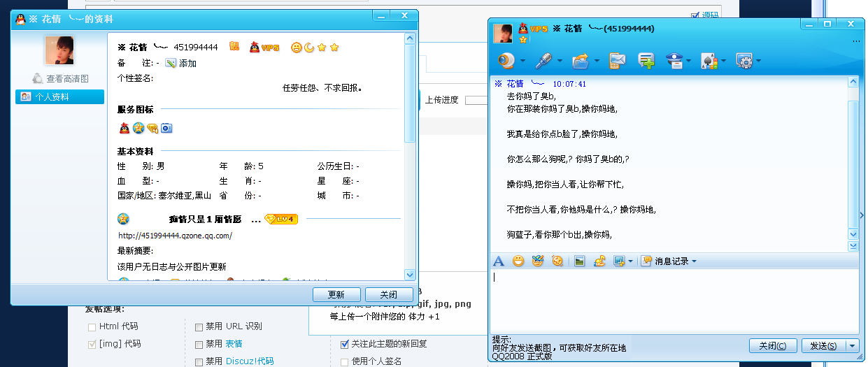This screenshot has height=367, width=868.
Task: Click the send SMS message icon
Action: pyautogui.click(x=617, y=62)
